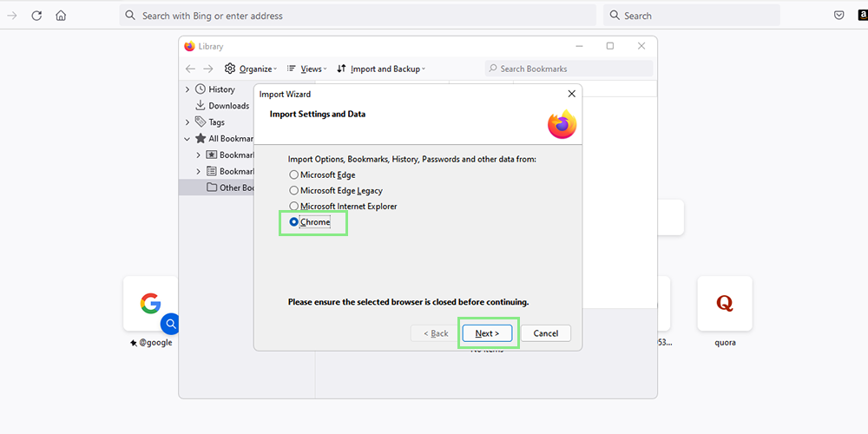Close the Library window
Screen dimensions: 868x434
641,46
